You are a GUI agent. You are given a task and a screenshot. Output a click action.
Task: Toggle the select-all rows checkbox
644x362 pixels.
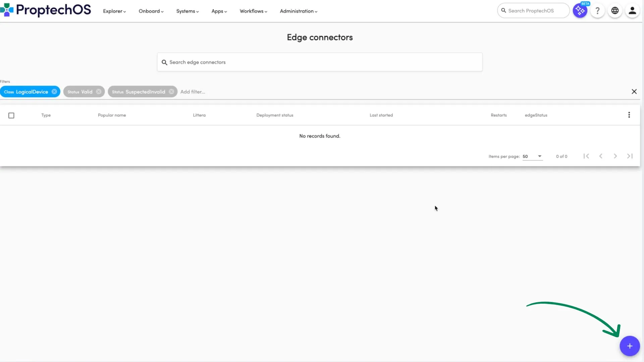[11, 115]
